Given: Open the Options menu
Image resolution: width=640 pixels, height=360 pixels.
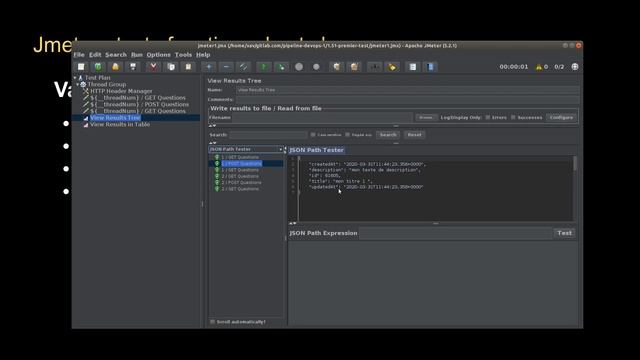Looking at the screenshot, I should tap(158, 55).
